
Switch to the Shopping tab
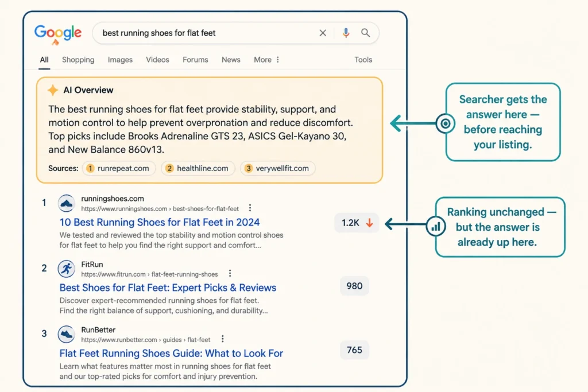[78, 60]
